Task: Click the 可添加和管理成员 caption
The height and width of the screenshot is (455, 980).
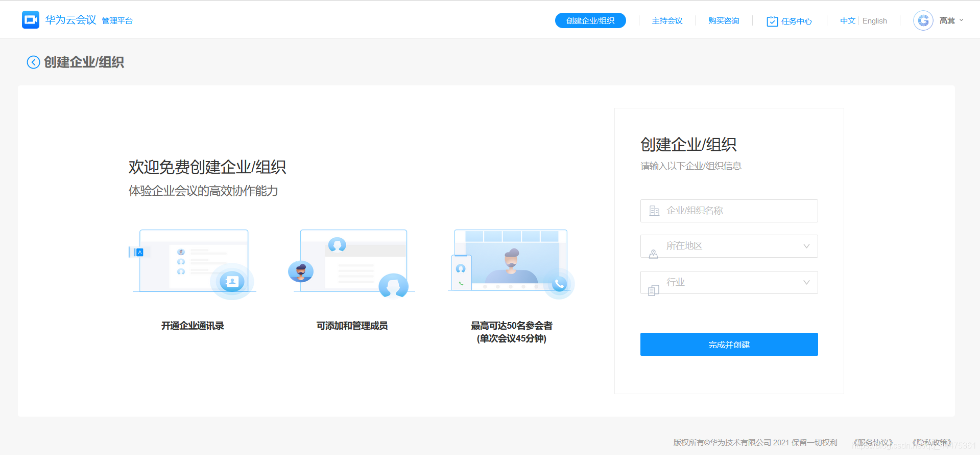Action: (352, 326)
